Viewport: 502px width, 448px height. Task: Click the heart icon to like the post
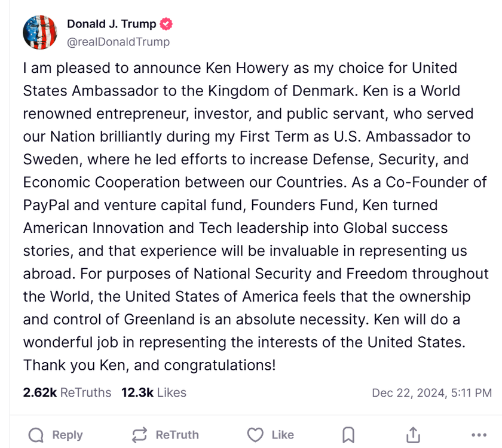tap(256, 435)
